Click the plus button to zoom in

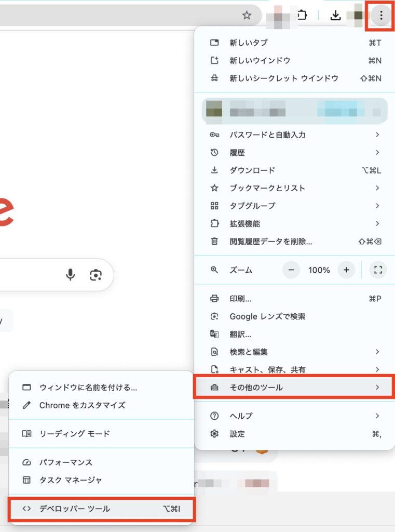point(346,270)
